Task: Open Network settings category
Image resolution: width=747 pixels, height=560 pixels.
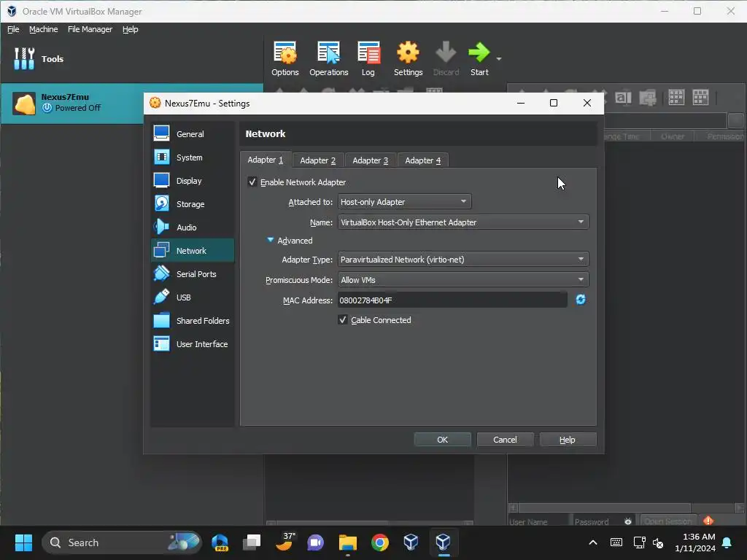Action: click(193, 251)
